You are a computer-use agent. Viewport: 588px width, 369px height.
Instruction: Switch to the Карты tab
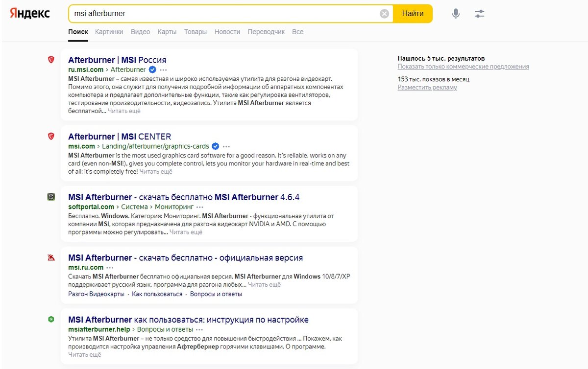point(167,32)
